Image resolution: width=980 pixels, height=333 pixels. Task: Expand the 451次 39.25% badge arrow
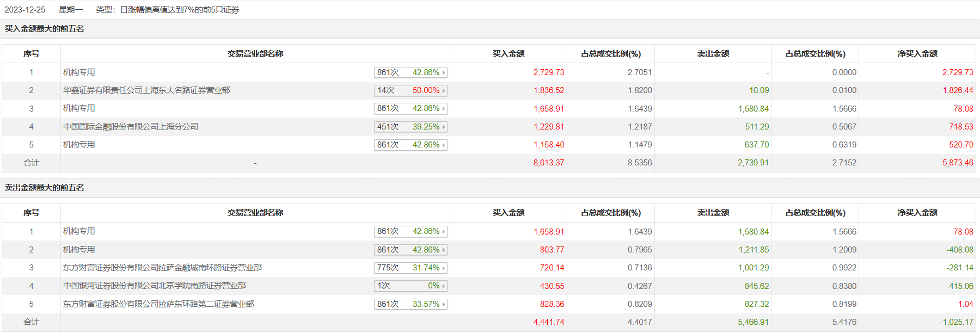pos(444,127)
